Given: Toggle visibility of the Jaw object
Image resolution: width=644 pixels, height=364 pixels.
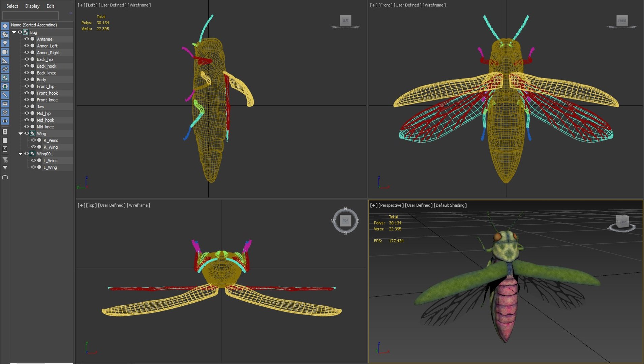Looking at the screenshot, I should coord(27,107).
